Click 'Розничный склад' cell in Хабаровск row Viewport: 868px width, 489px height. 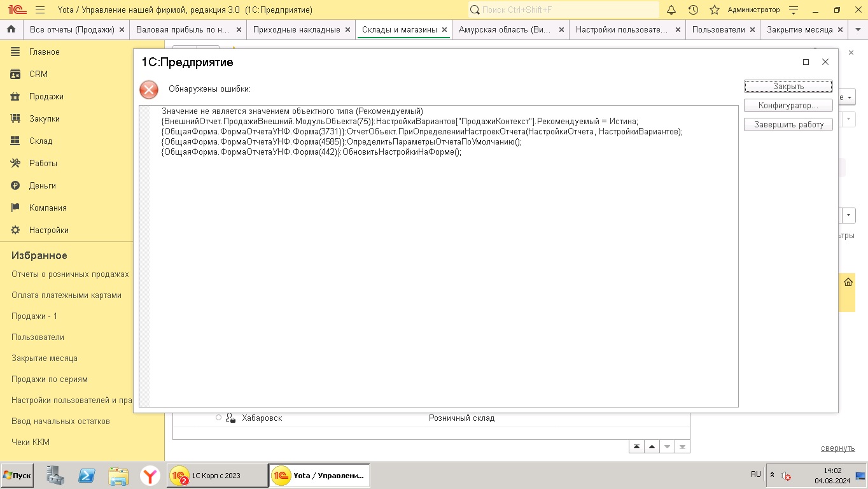pyautogui.click(x=462, y=418)
